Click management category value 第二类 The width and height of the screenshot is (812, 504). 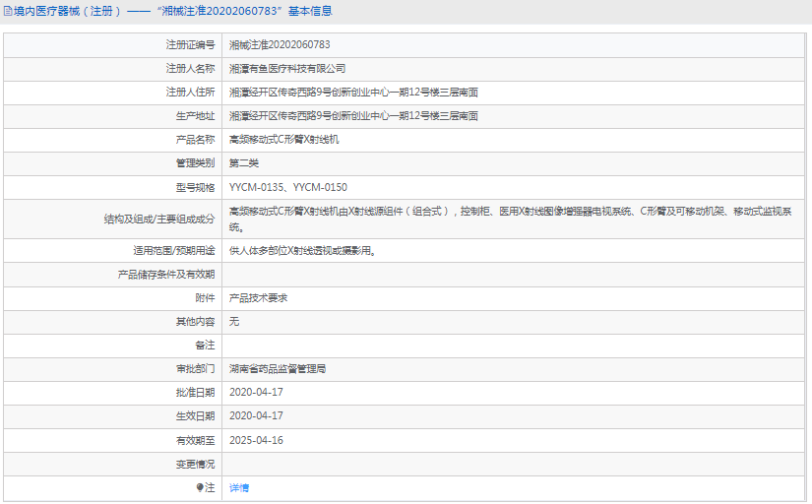[x=244, y=163]
